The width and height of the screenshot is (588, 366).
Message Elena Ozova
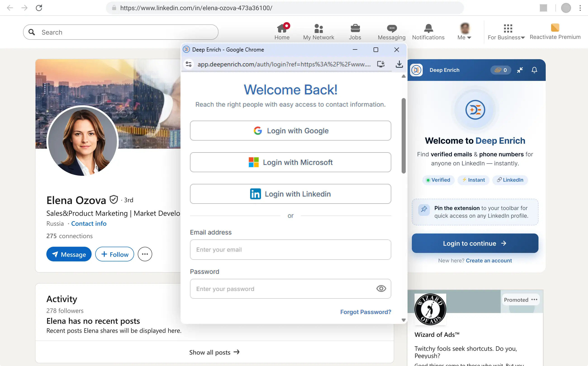69,254
